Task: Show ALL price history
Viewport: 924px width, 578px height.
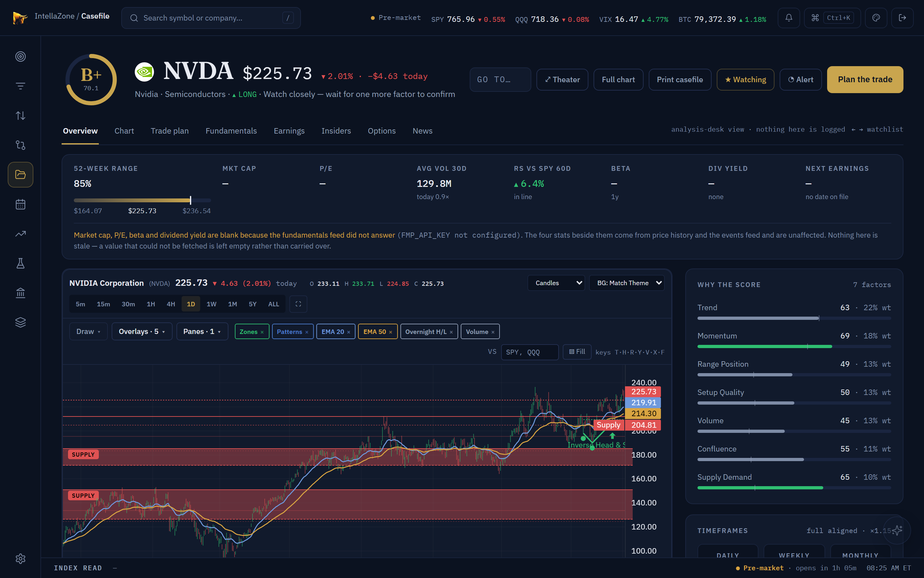Action: (x=273, y=304)
